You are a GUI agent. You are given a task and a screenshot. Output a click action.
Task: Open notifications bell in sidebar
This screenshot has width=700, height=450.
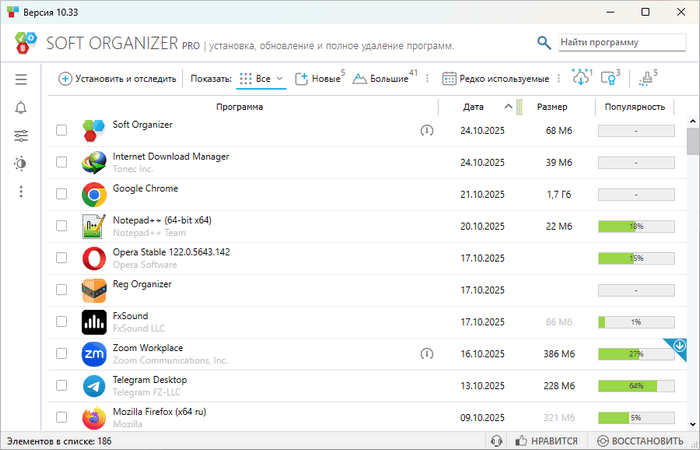pos(21,108)
